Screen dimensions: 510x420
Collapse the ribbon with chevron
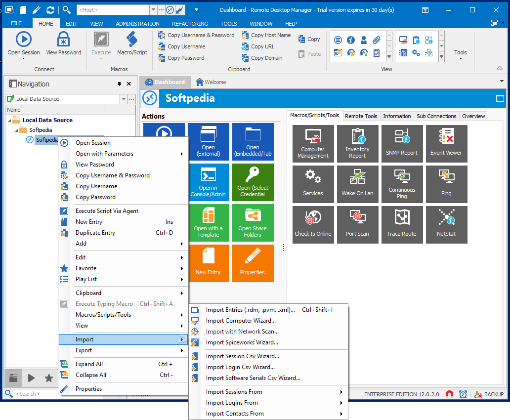(500, 68)
